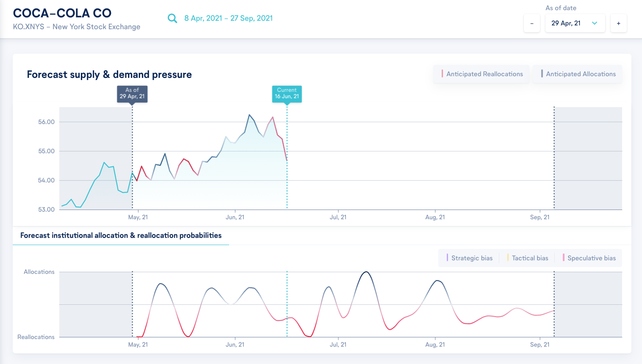Toggle the Strategic bias legend
642x364 pixels.
point(469,258)
